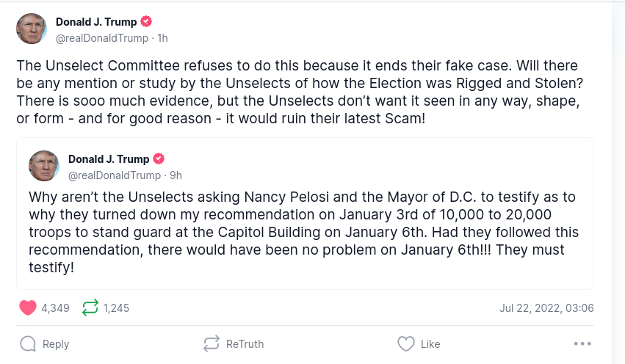Open Donald J. Trump profile from main post

pos(96,22)
